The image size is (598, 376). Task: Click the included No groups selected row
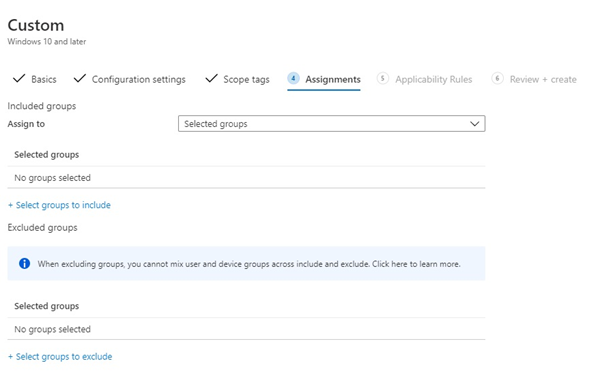246,177
